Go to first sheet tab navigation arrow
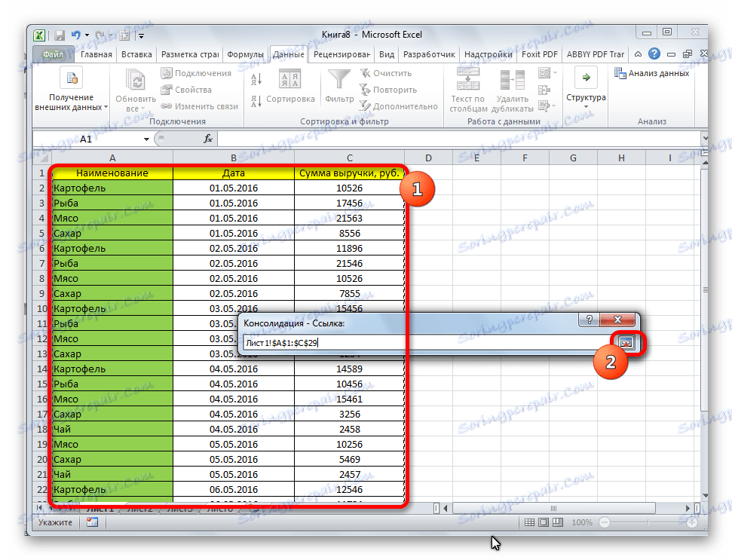This screenshot has width=732, height=560. tap(39, 507)
